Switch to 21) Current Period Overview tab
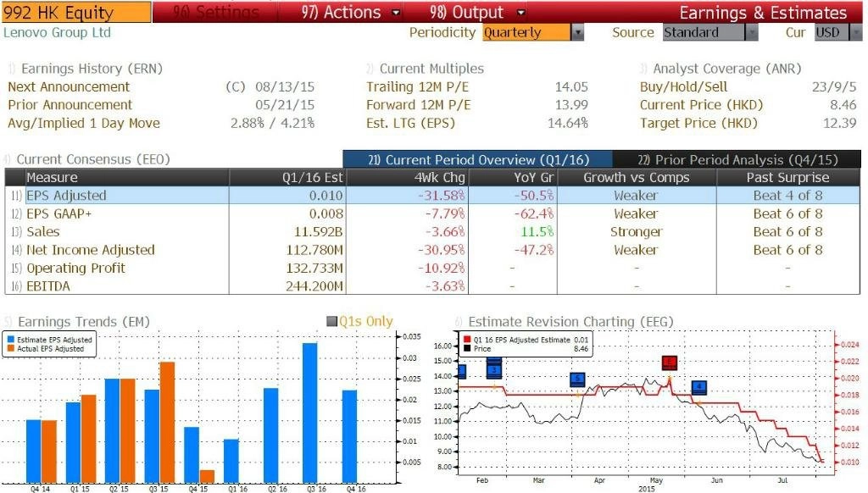 pos(478,159)
